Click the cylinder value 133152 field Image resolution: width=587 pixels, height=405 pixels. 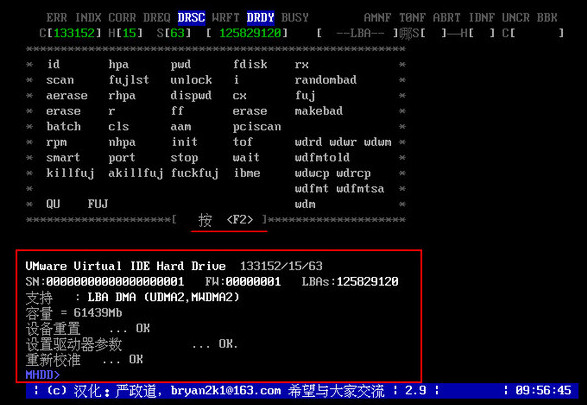coord(74,33)
